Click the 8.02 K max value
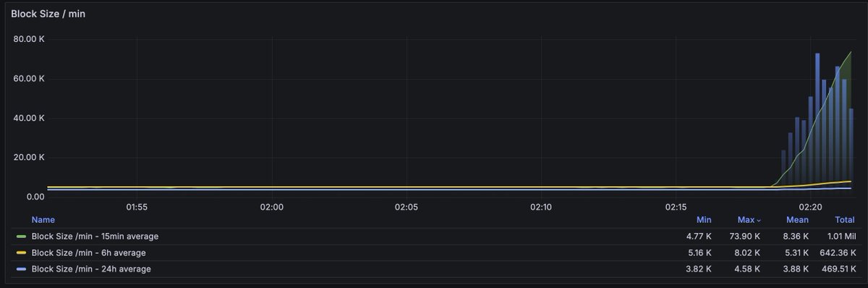This screenshot has height=288, width=868. (746, 253)
